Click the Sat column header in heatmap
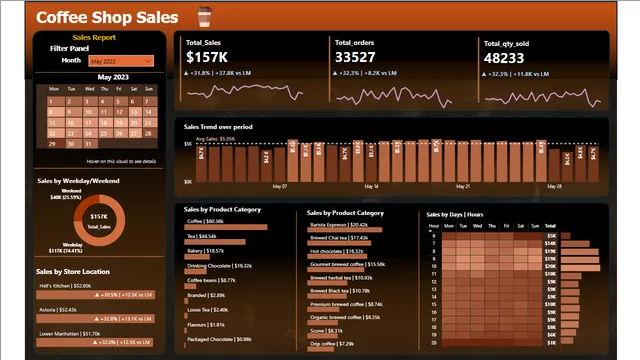 (520, 226)
